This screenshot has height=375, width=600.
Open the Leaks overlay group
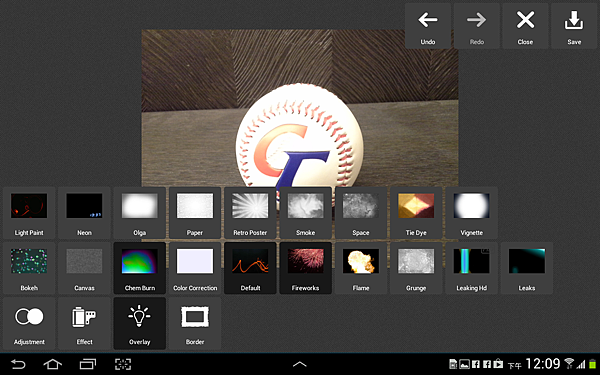[527, 268]
